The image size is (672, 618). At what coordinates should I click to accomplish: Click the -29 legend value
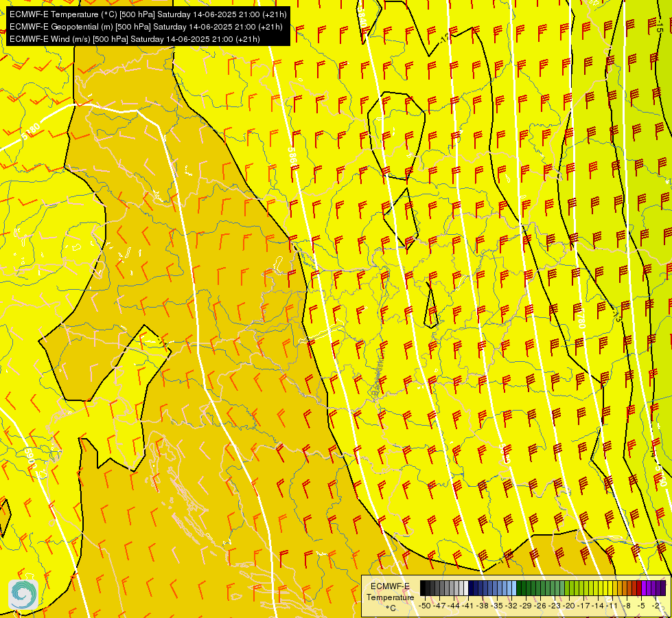click(x=525, y=606)
